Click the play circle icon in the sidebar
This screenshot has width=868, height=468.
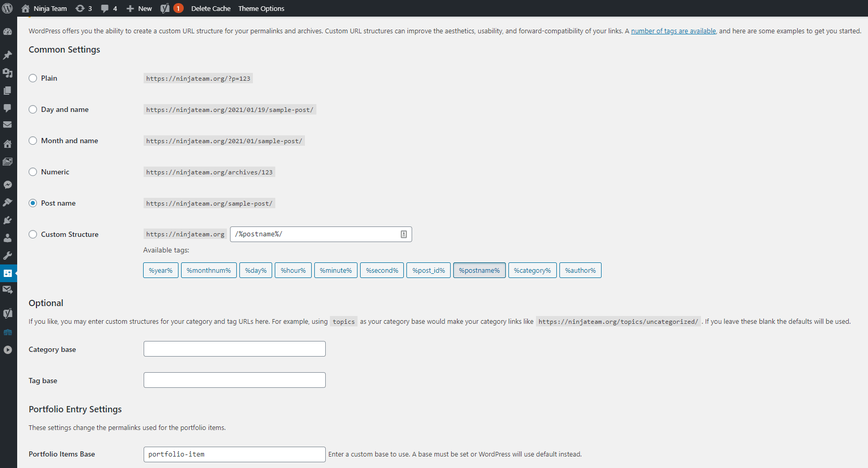tap(8, 350)
